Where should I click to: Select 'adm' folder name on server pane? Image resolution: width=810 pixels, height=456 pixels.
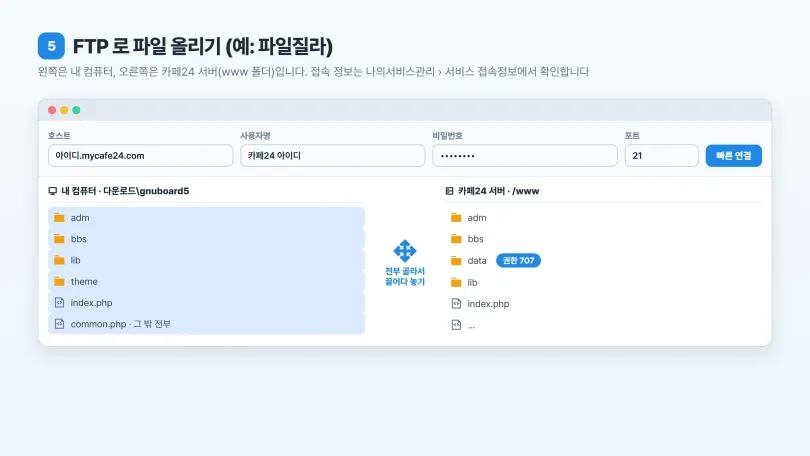click(477, 217)
